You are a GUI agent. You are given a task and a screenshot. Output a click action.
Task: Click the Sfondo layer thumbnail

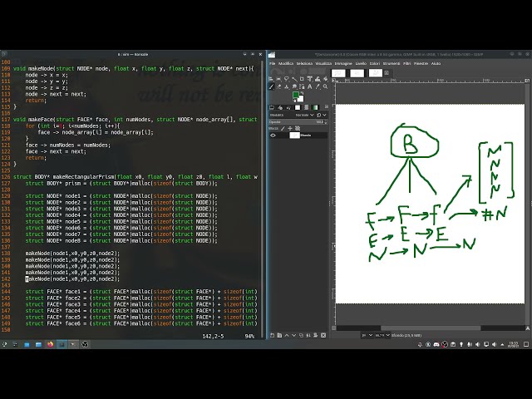coord(294,135)
